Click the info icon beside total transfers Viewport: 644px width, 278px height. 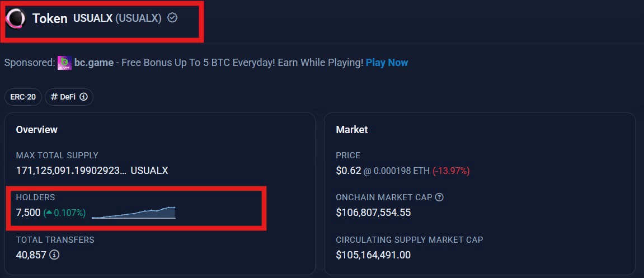tap(54, 255)
